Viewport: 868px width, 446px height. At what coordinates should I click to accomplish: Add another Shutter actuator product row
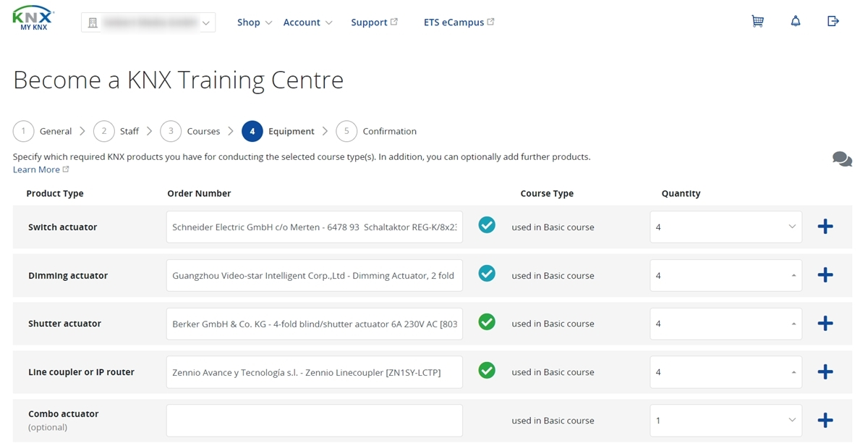[x=825, y=324]
